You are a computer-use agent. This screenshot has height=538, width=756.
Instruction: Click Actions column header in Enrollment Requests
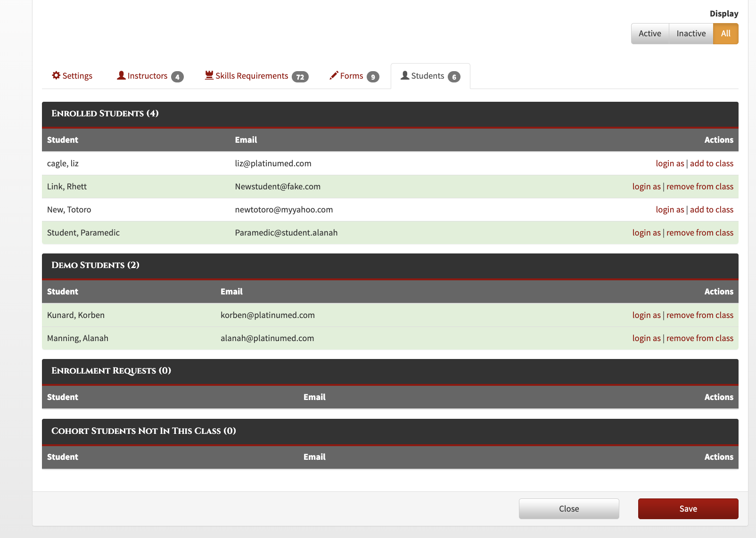tap(719, 397)
